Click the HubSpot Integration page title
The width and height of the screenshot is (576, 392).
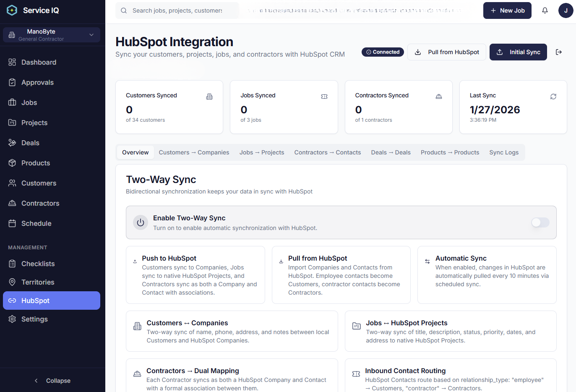click(x=174, y=42)
